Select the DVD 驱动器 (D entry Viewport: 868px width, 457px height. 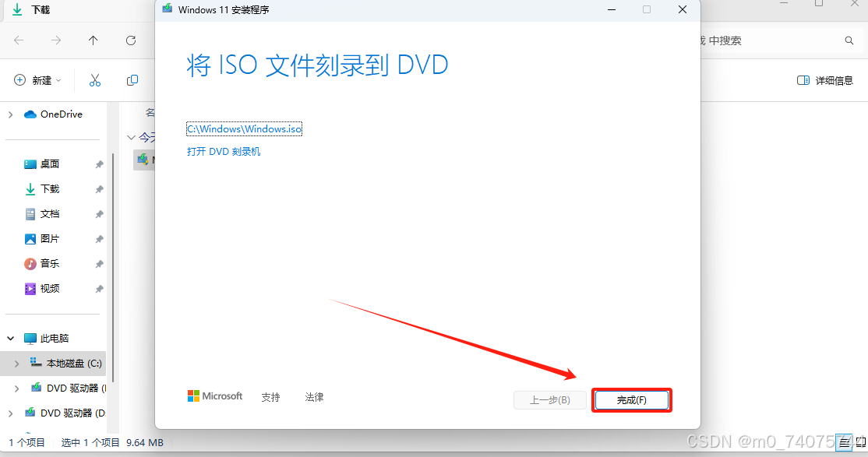pos(65,413)
